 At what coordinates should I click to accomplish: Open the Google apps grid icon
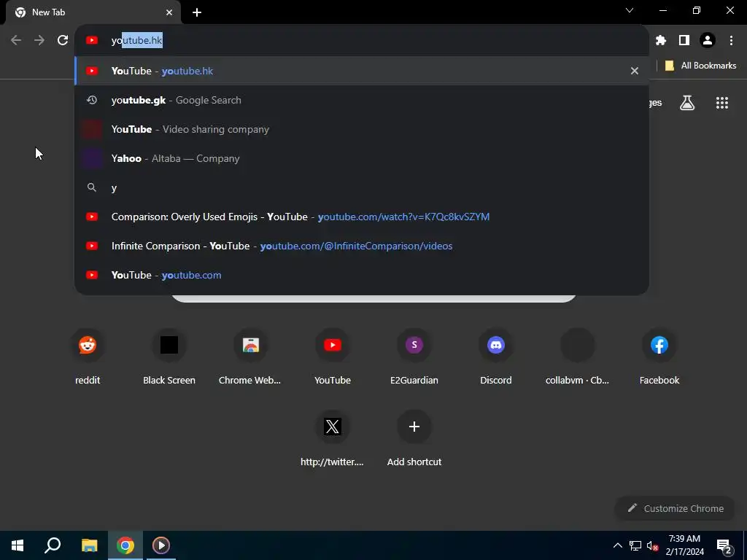tap(721, 103)
